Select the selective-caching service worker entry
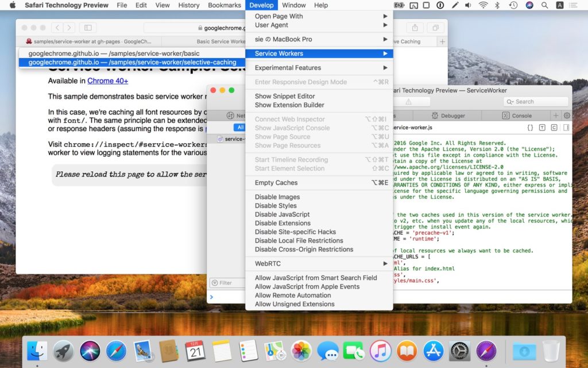Image resolution: width=588 pixels, height=368 pixels. point(132,62)
